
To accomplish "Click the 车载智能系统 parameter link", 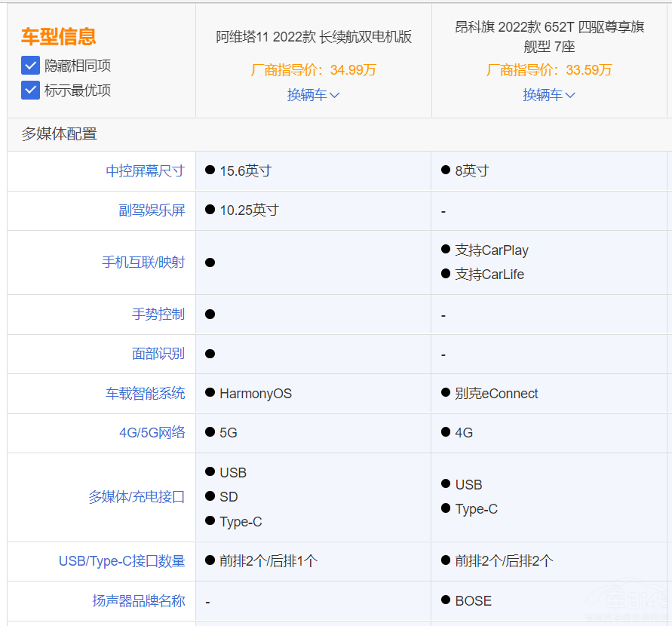I will pos(145,394).
